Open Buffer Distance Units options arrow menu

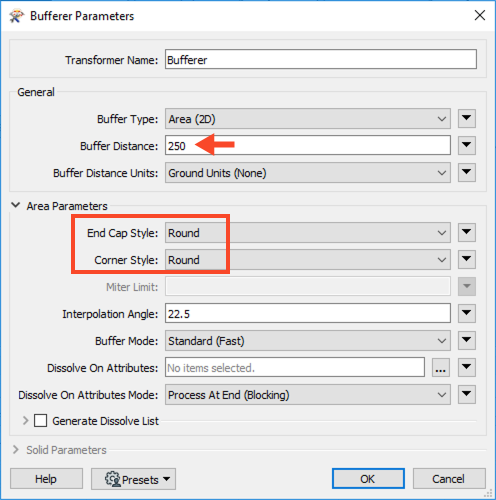click(x=466, y=172)
